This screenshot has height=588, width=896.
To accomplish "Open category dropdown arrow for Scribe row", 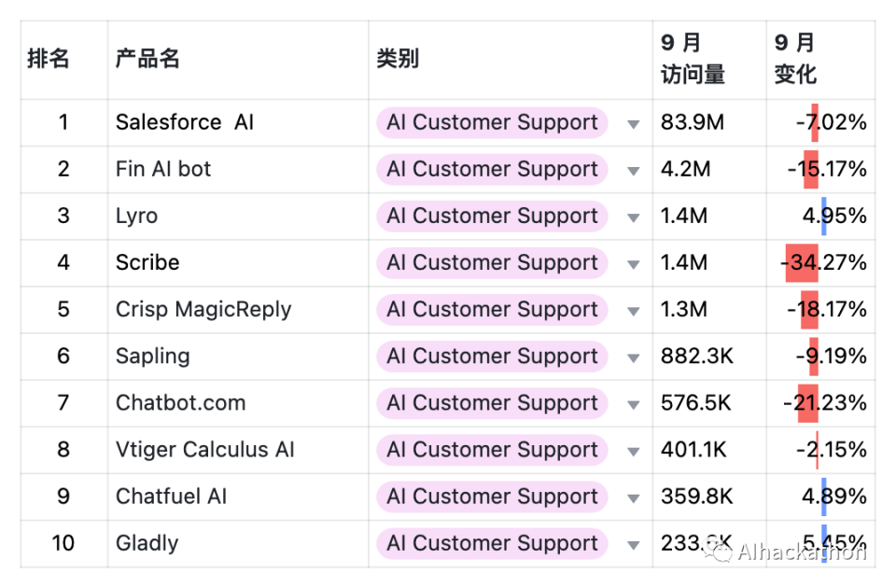I will [x=634, y=264].
